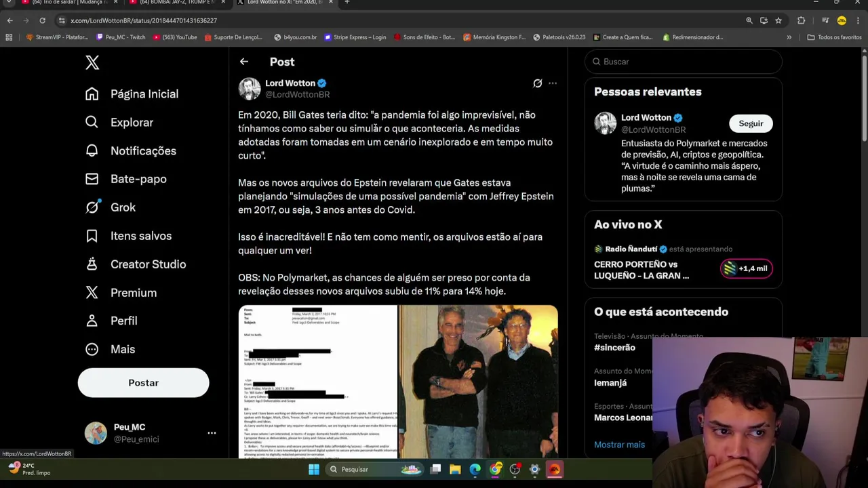Viewport: 868px width, 488px height.
Task: Open the Perfil person icon
Action: (x=92, y=321)
